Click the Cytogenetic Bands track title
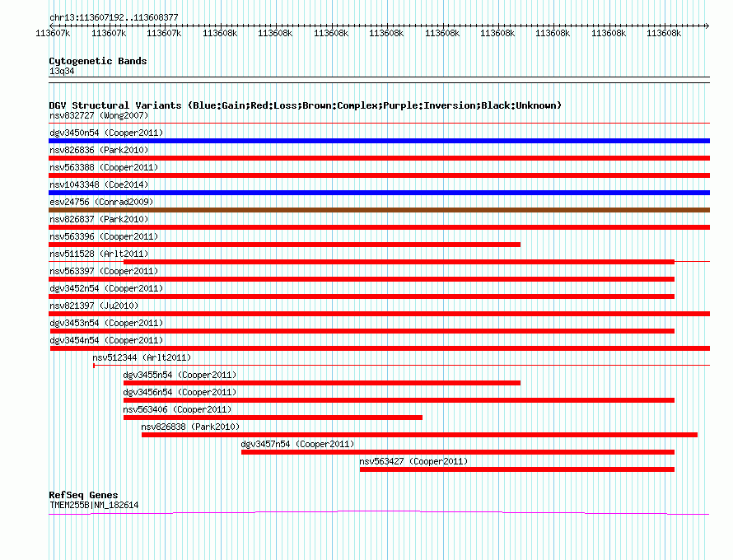Viewport: 733px width, 560px height. [x=98, y=61]
